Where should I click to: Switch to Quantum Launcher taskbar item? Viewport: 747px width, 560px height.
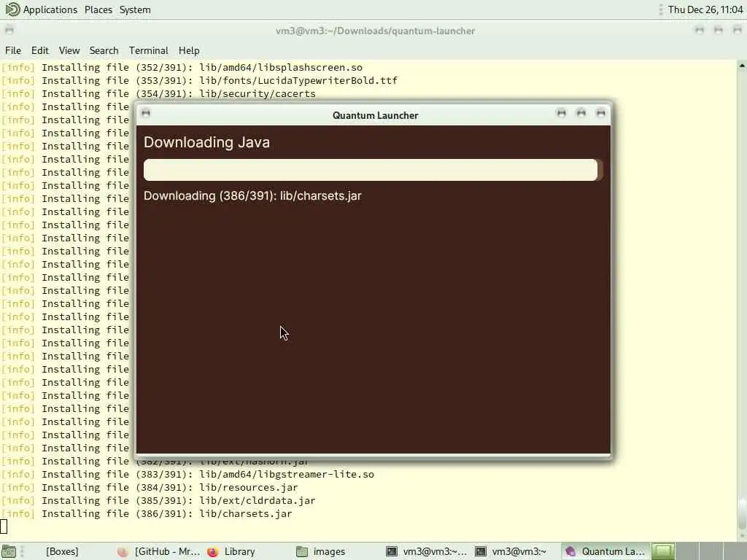point(605,551)
